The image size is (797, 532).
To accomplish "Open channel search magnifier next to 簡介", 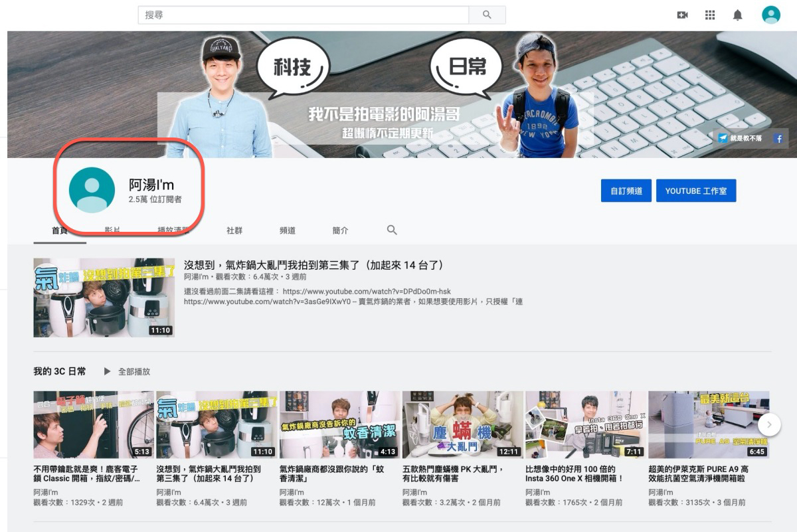I will pyautogui.click(x=391, y=229).
